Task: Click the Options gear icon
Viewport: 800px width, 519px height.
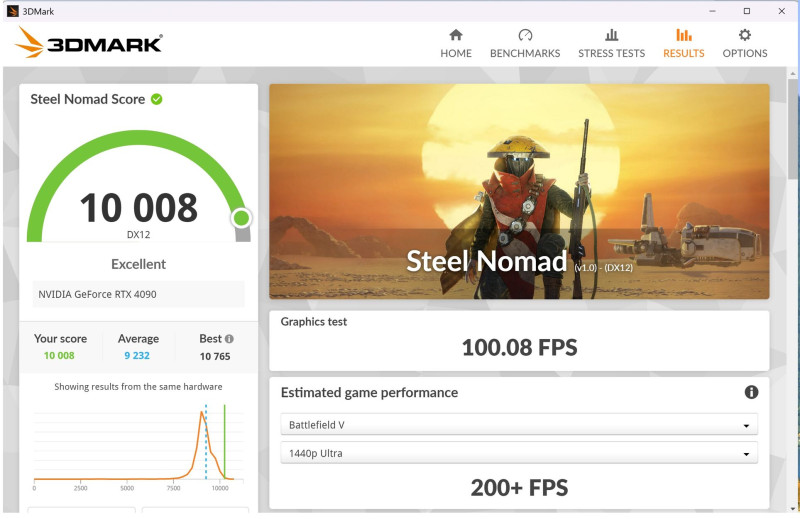Action: 744,35
